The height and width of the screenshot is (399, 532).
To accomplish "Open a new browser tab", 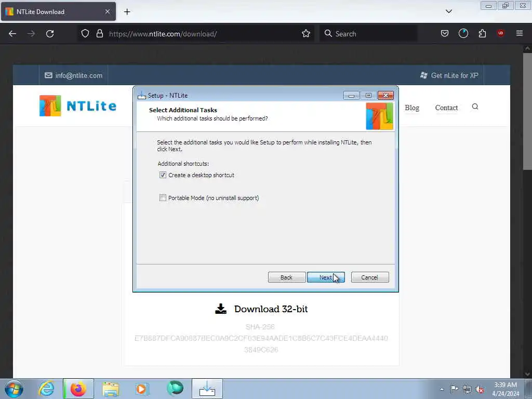I will 127,12.
